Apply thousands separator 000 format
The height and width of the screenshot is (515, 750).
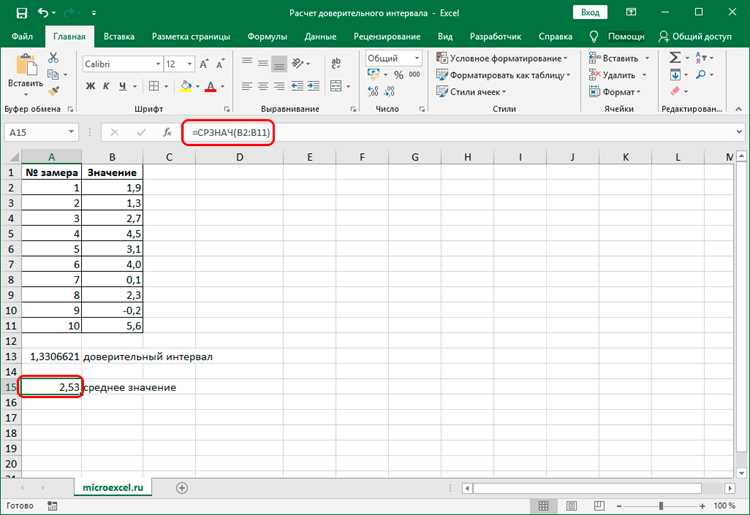tap(415, 75)
